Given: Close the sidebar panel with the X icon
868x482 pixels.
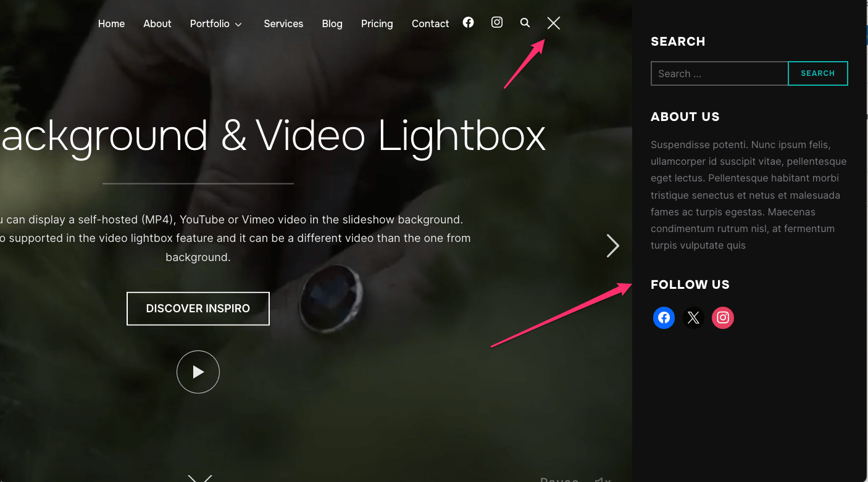Looking at the screenshot, I should pyautogui.click(x=554, y=23).
